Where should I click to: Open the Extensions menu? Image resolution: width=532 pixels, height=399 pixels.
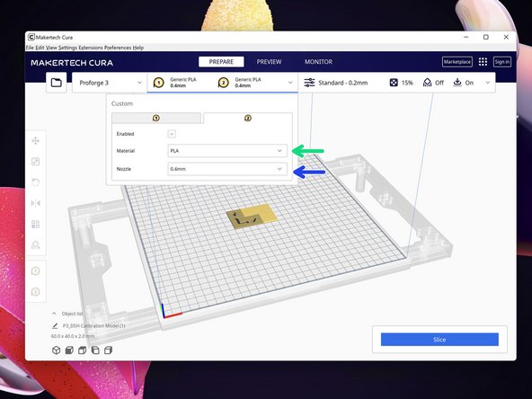(x=91, y=48)
